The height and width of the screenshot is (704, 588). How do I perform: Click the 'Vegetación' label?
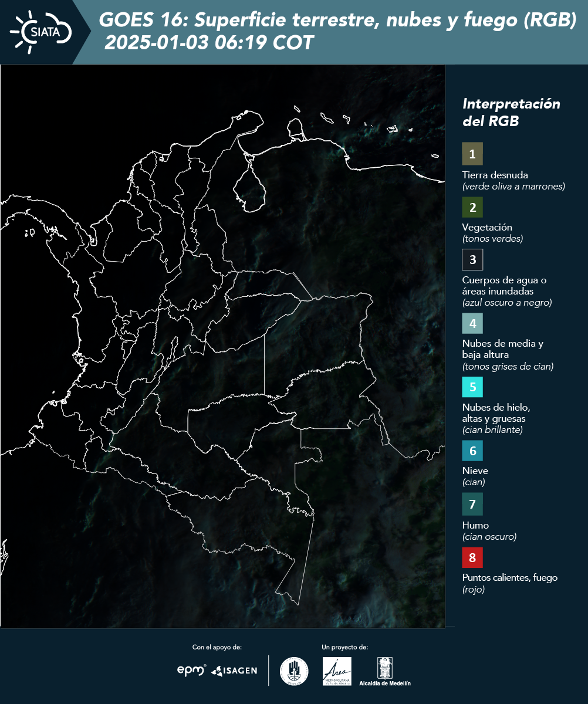coord(487,227)
